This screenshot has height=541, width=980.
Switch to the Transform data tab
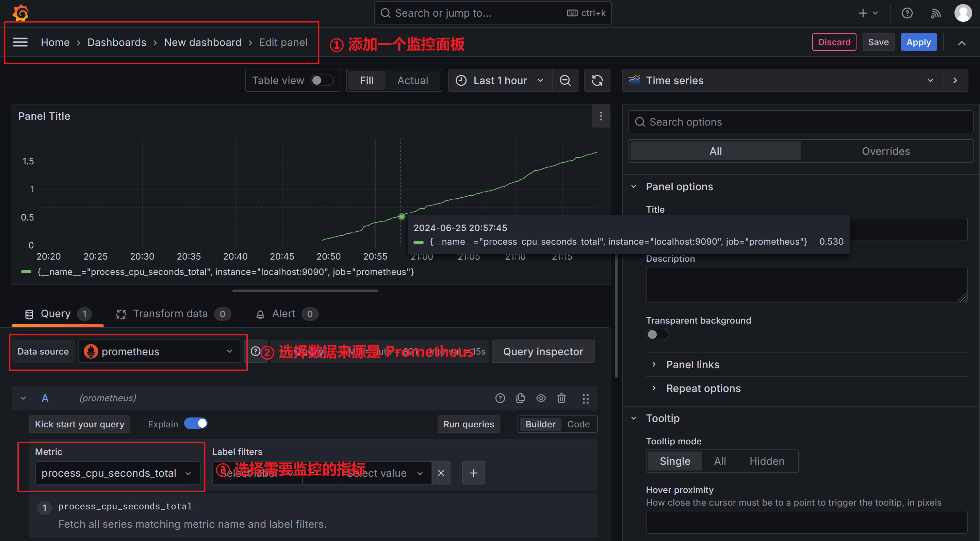170,313
